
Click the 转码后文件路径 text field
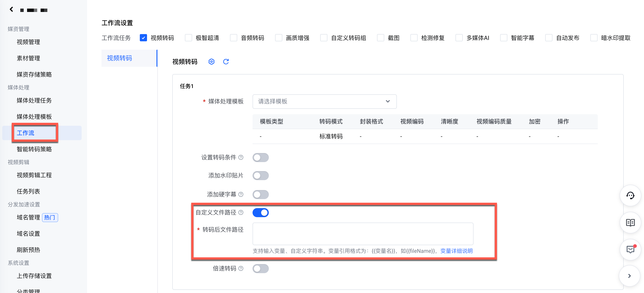(363, 234)
